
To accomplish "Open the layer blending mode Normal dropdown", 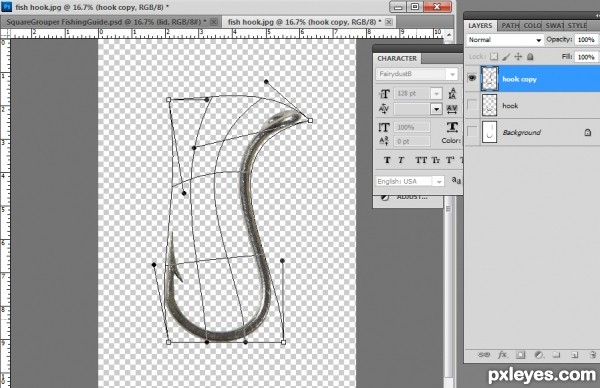I will [505, 40].
